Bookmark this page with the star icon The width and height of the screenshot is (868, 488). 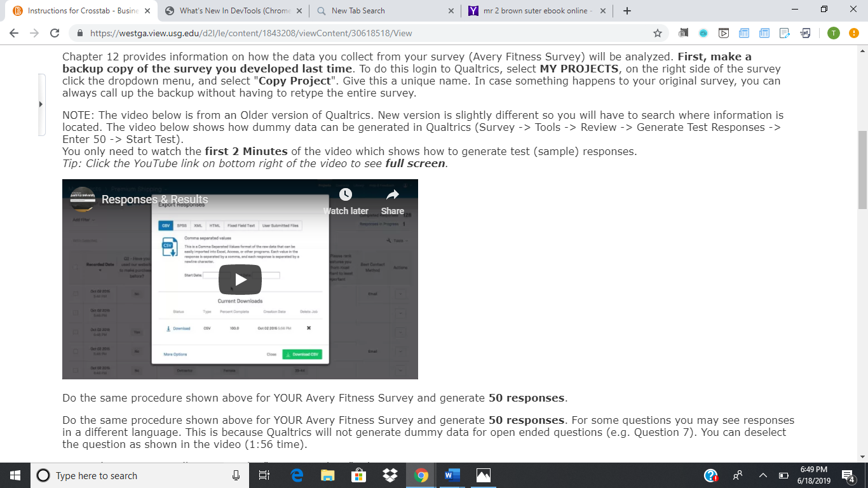(x=658, y=33)
